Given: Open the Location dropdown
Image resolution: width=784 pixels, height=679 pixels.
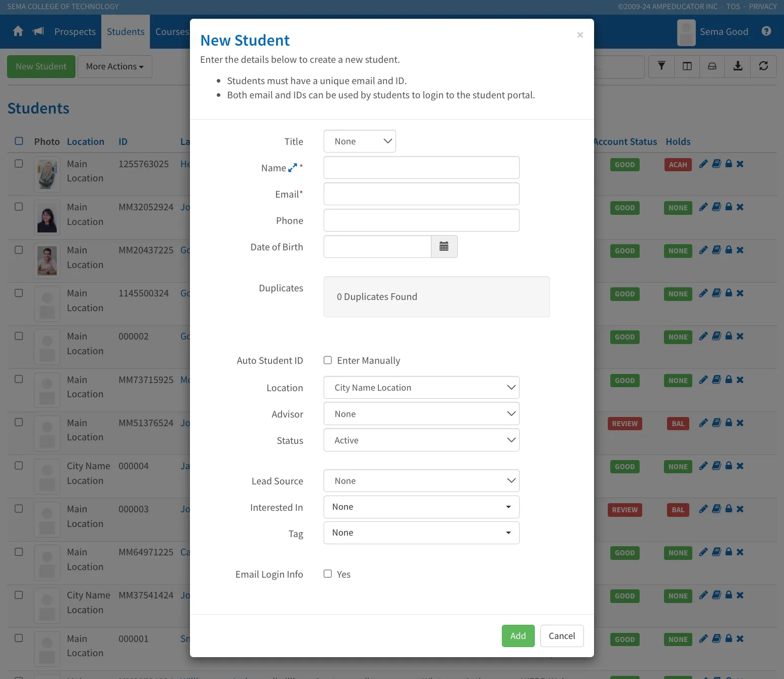Looking at the screenshot, I should tap(421, 388).
